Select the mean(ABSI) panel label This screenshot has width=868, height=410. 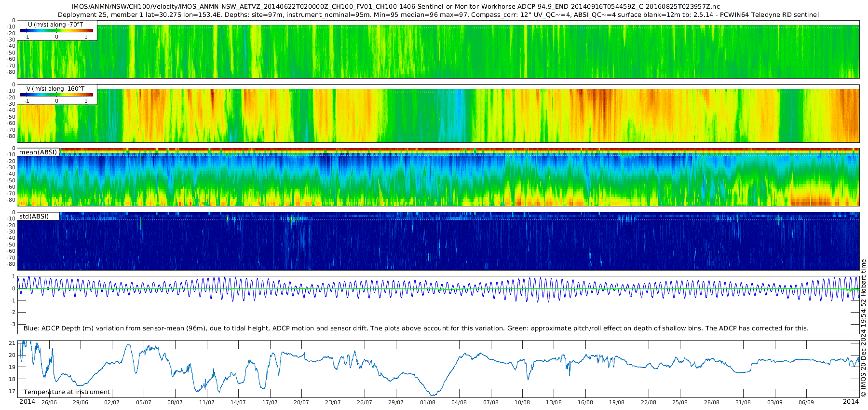[38, 152]
